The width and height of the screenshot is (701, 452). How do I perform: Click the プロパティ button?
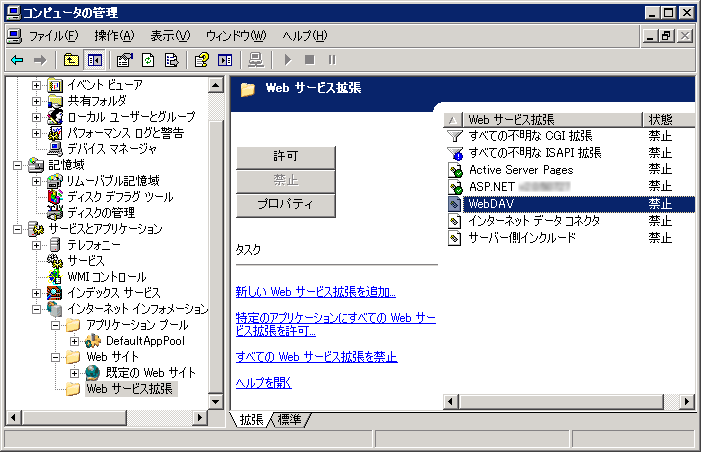[x=286, y=205]
